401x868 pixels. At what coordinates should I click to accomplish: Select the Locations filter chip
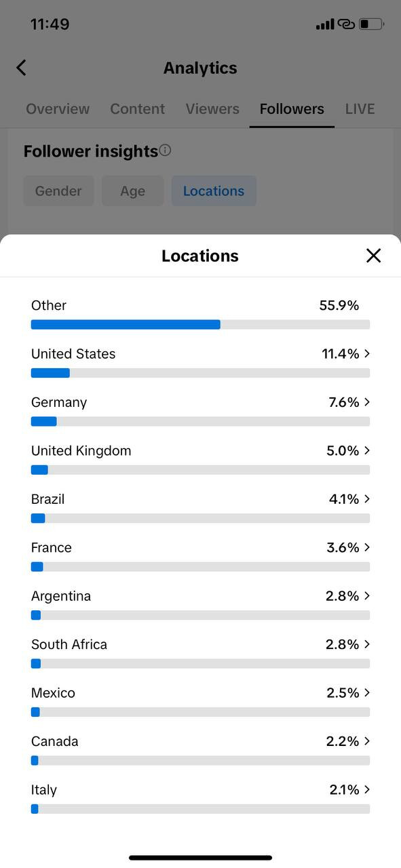[x=214, y=191]
